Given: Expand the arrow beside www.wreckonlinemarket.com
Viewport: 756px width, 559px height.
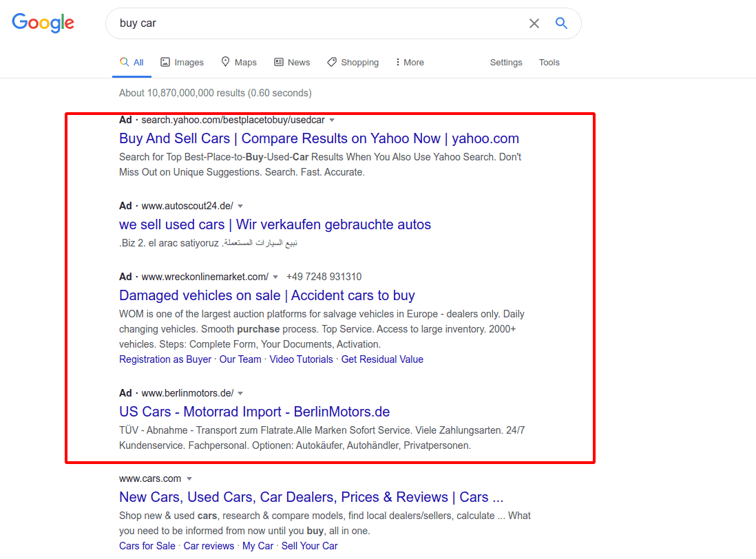Looking at the screenshot, I should click(275, 277).
